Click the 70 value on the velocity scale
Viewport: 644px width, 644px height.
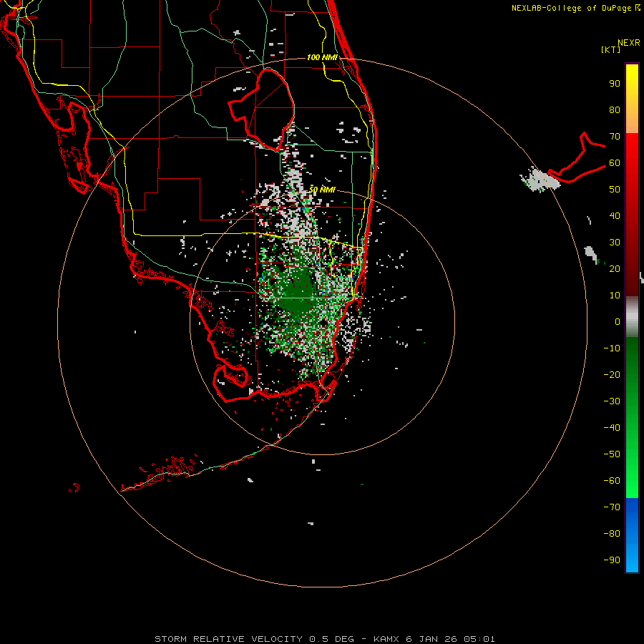(x=615, y=137)
